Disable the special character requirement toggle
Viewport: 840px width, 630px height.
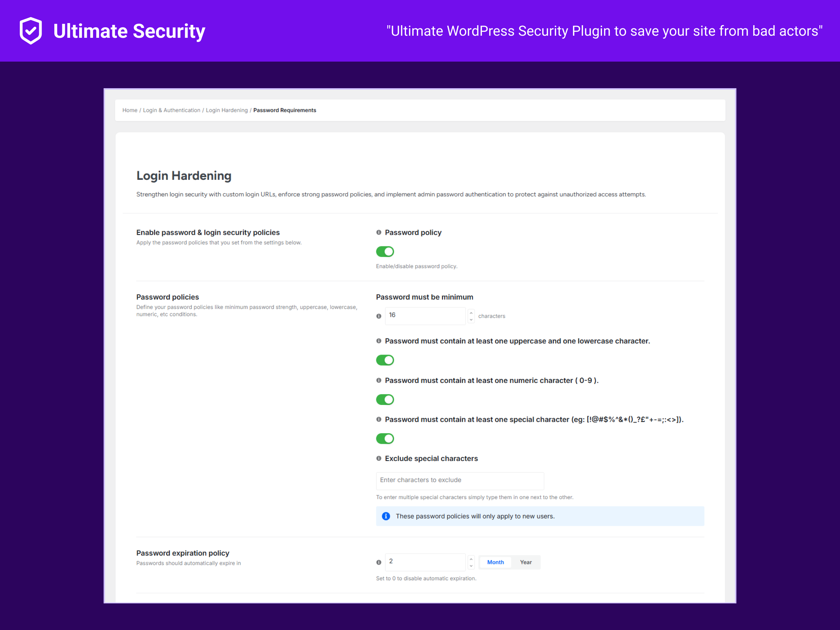point(385,439)
